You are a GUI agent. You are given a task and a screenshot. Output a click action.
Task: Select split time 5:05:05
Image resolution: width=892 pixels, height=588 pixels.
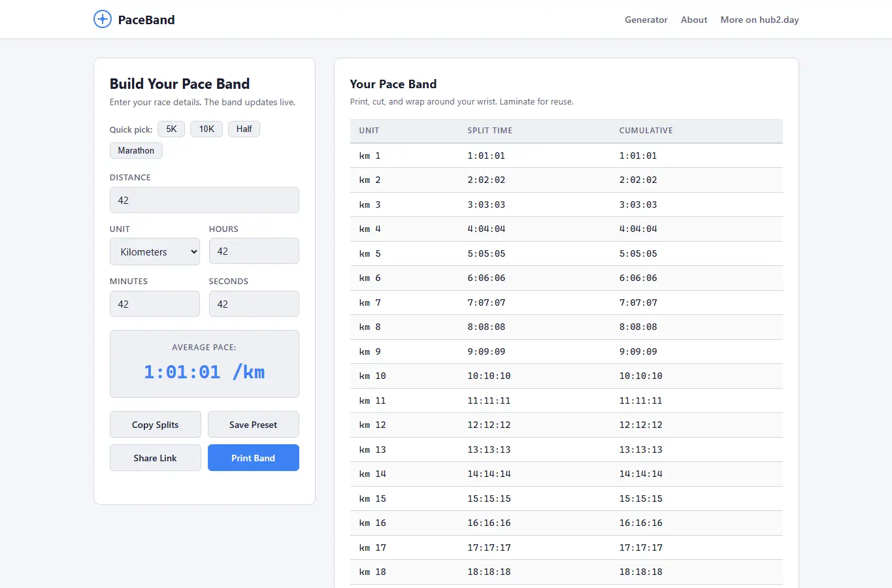pyautogui.click(x=486, y=253)
